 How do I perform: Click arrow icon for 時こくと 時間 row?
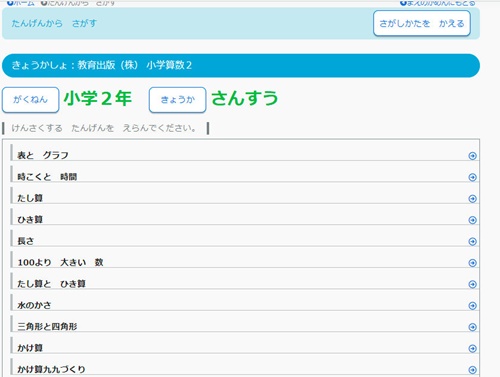click(472, 177)
